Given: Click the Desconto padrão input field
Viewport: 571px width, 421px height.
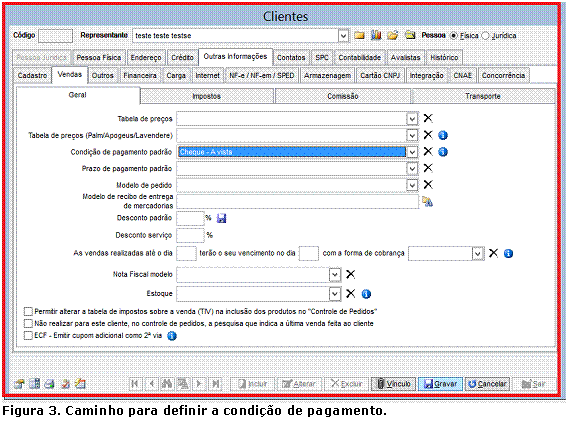Looking at the screenshot, I should pos(190,219).
